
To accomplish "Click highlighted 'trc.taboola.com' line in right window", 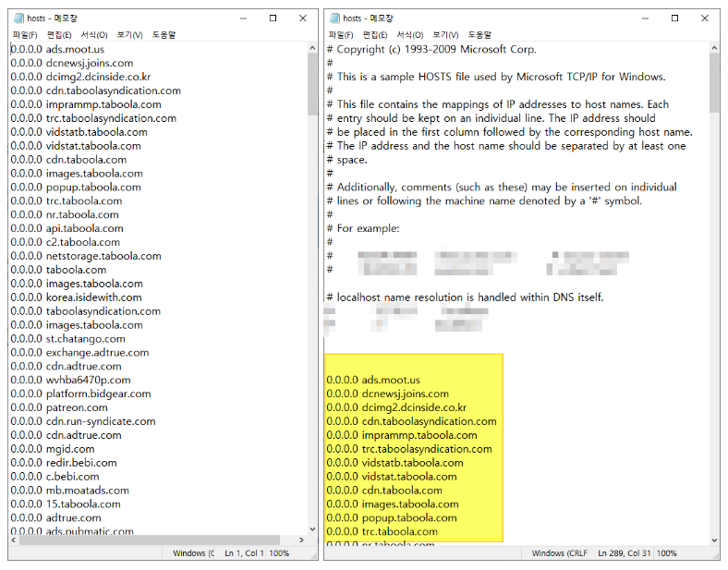I will click(x=382, y=532).
